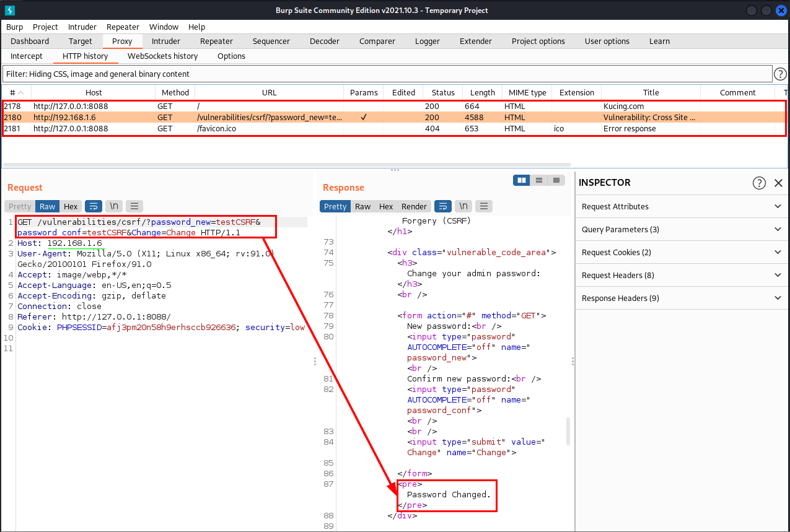Click the filter help question mark icon
790x532 pixels.
point(781,74)
